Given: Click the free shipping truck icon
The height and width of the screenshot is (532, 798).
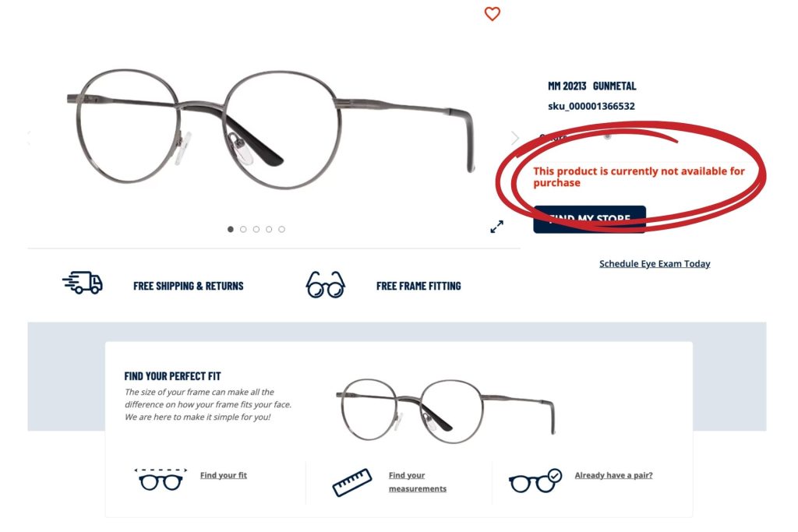Looking at the screenshot, I should (83, 282).
